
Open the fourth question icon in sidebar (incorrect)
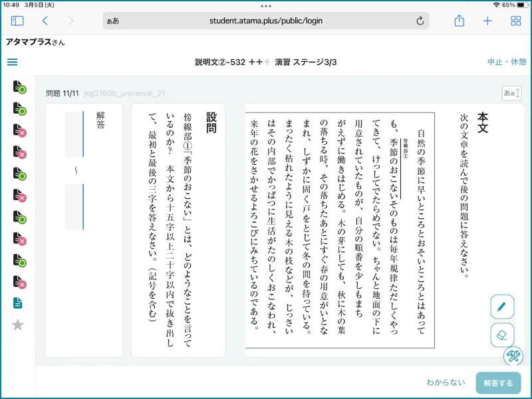(19, 152)
